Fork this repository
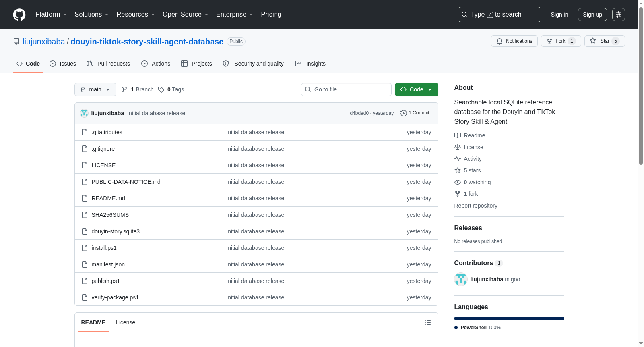The height and width of the screenshot is (347, 644). click(561, 41)
